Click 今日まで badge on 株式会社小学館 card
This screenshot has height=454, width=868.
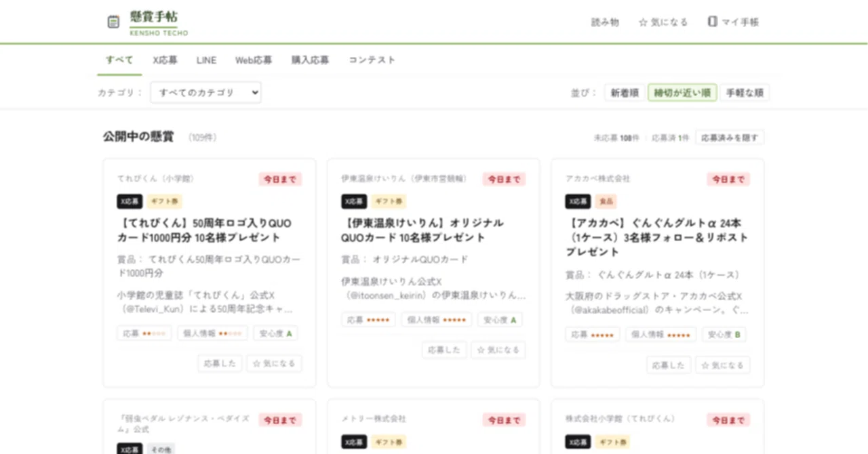[x=728, y=420]
